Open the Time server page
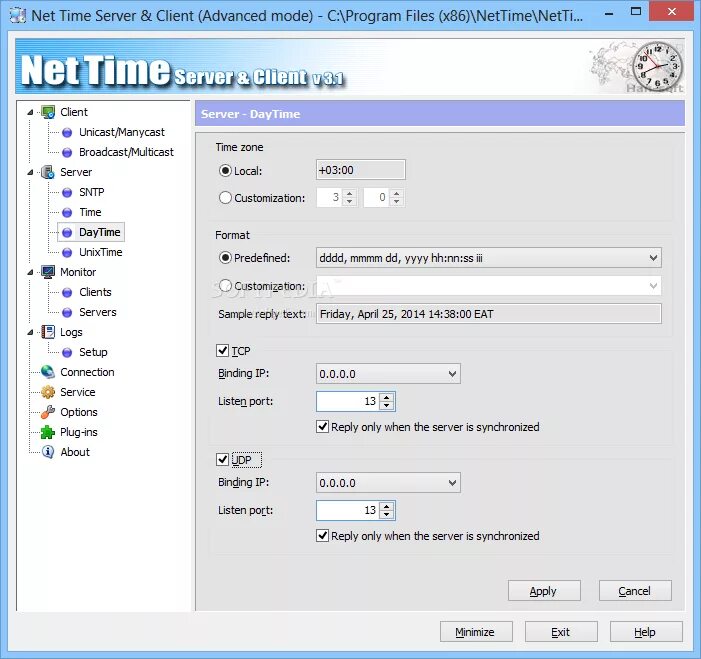 coord(90,212)
